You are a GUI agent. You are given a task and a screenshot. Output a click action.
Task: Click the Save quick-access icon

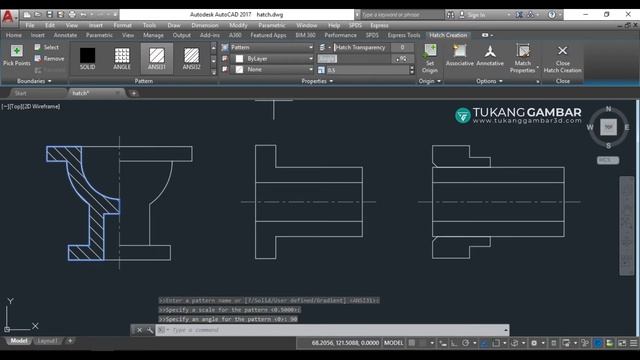tap(49, 15)
